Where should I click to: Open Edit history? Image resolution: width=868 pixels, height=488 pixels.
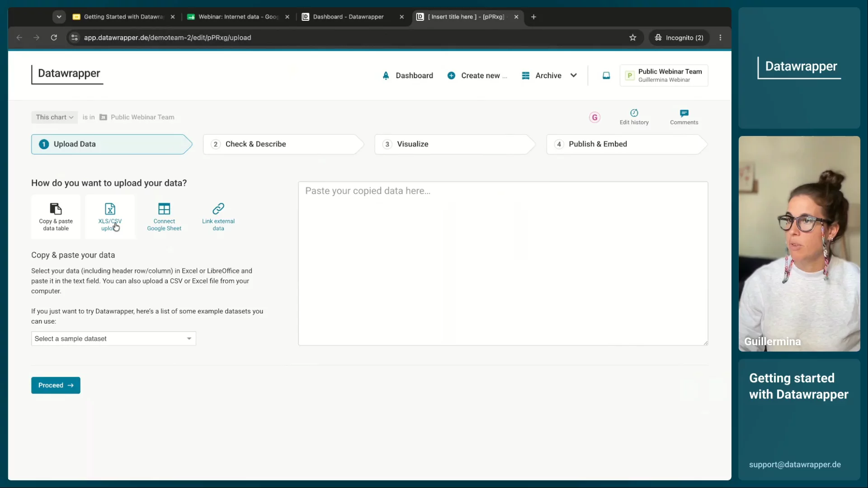click(x=634, y=117)
